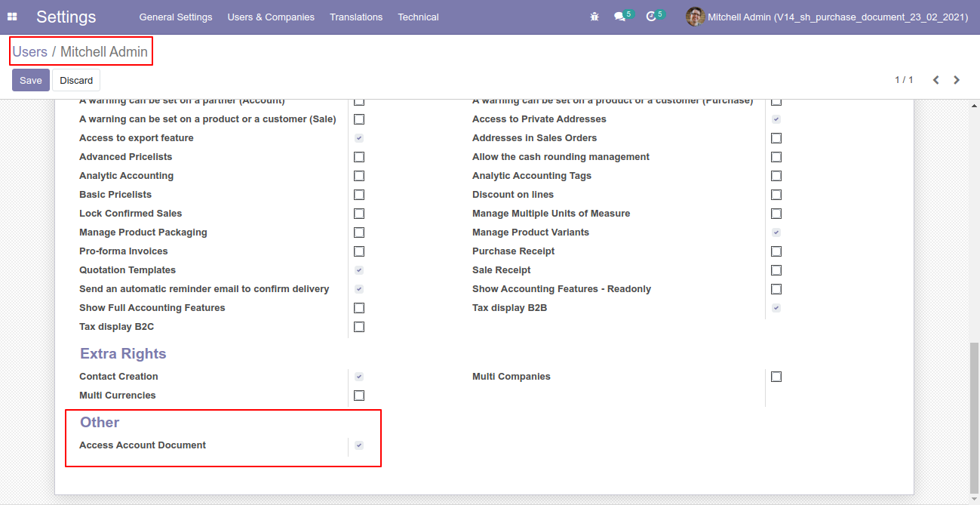Screen dimensions: 980x505
Task: Toggle Access to export feature checkbox
Action: [359, 138]
